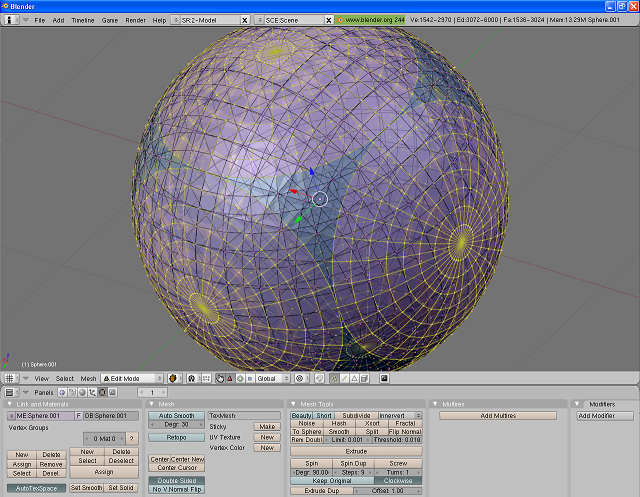Toggle AutoTexSpace button

click(x=36, y=488)
